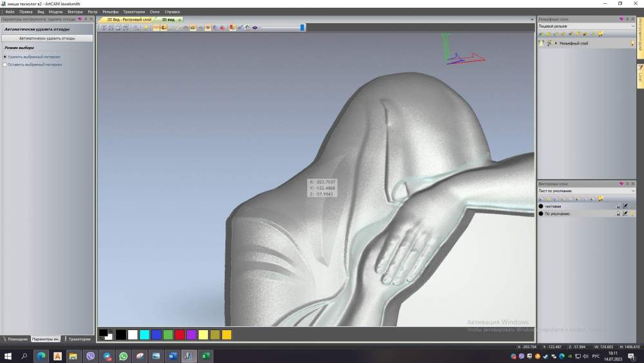This screenshot has height=363, width=644.
Task: Toggle visibility bulb of Рельефный слой
Action: click(632, 43)
